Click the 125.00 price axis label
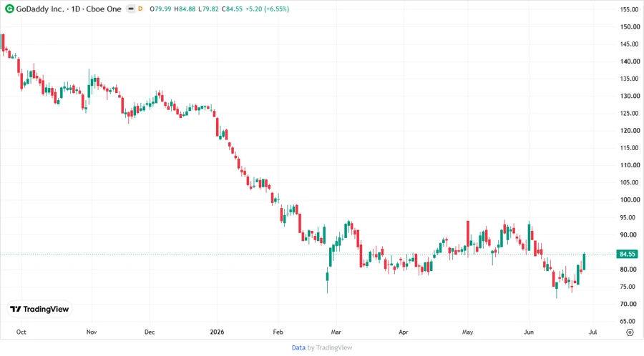This screenshot has width=644, height=356. (x=630, y=113)
